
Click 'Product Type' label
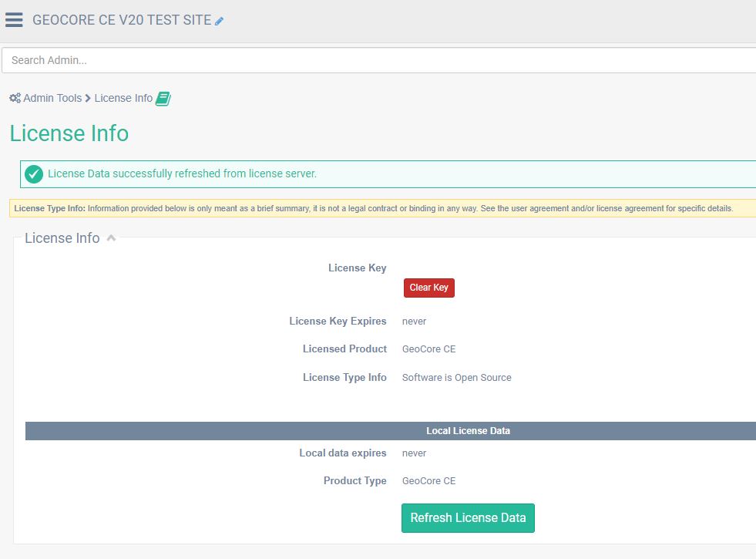click(354, 481)
